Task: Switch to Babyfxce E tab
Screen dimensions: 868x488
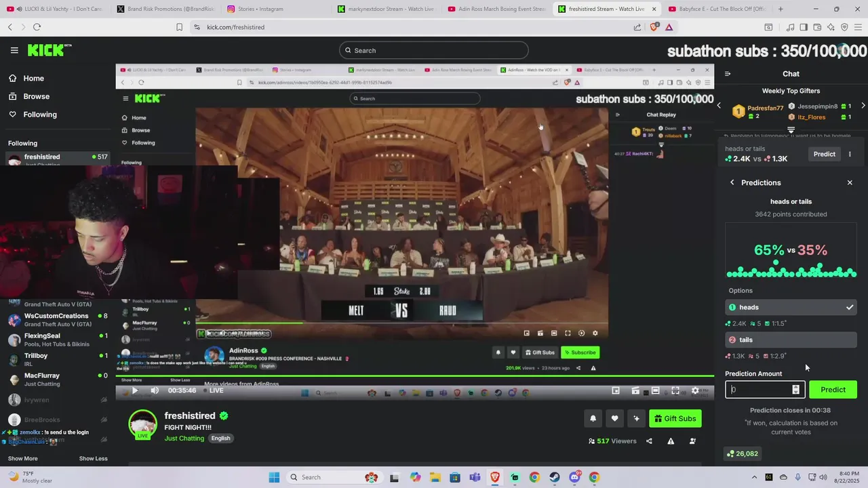Action: [716, 9]
